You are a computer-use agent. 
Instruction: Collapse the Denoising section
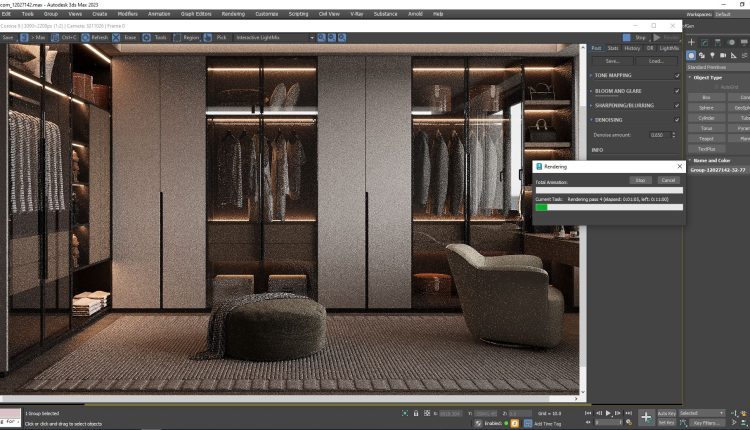pyautogui.click(x=591, y=120)
